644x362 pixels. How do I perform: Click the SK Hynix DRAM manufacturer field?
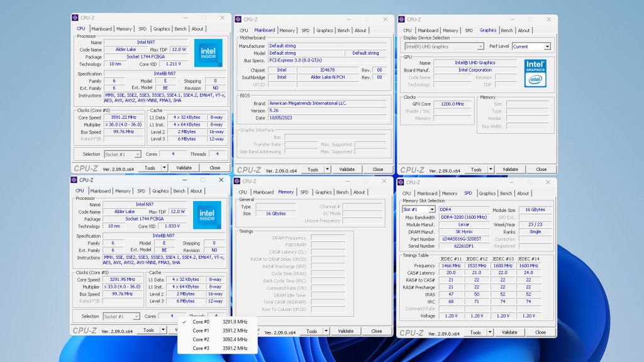coord(464,231)
